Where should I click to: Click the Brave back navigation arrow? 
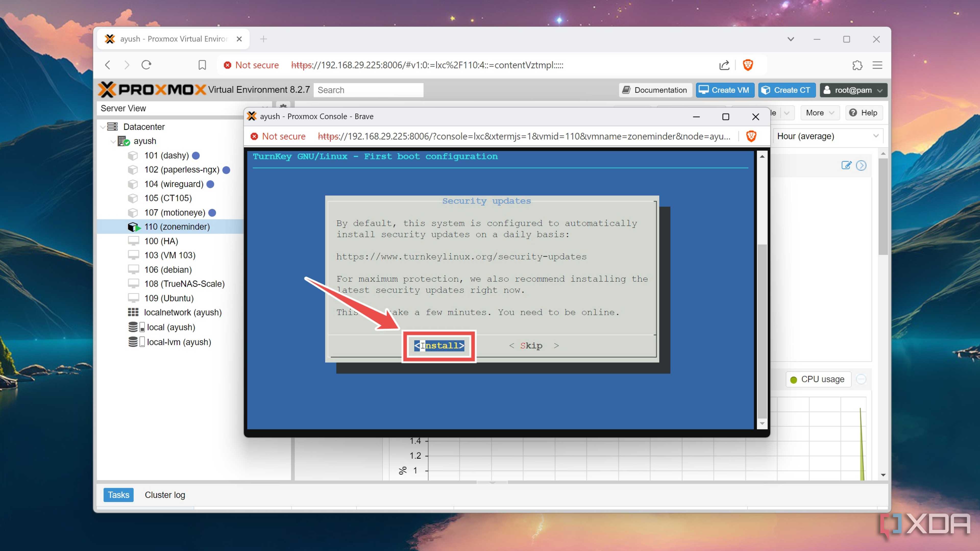108,65
